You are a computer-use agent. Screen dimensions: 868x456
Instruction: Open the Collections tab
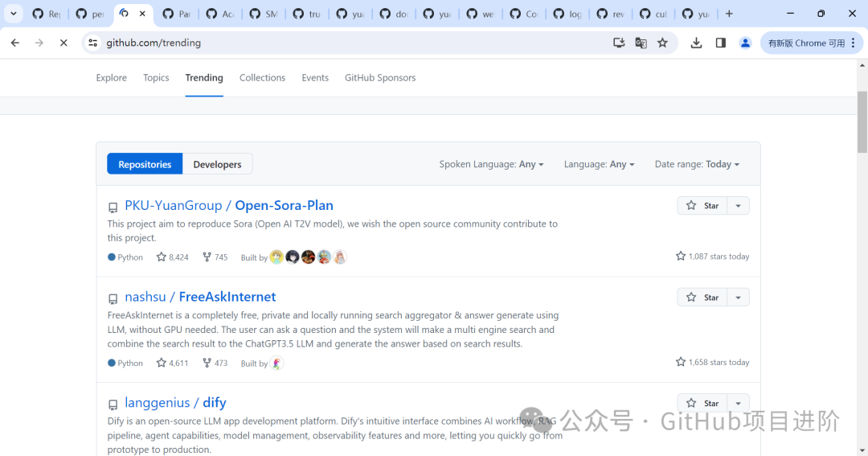(x=262, y=77)
